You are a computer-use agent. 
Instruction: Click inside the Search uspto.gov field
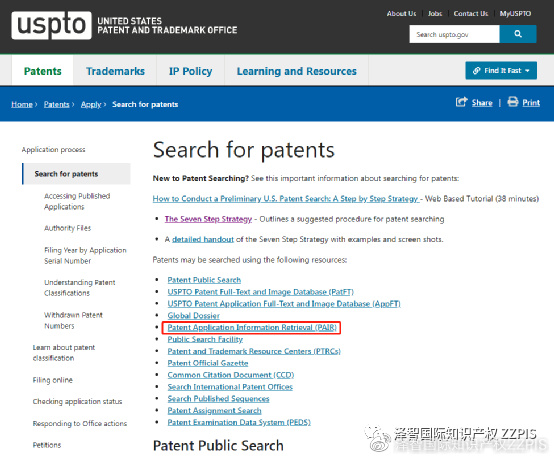[454, 34]
